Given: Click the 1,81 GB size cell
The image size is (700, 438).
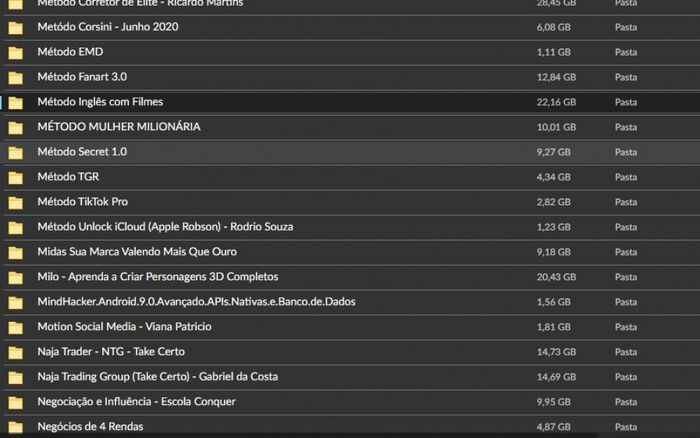Looking at the screenshot, I should click(554, 327).
